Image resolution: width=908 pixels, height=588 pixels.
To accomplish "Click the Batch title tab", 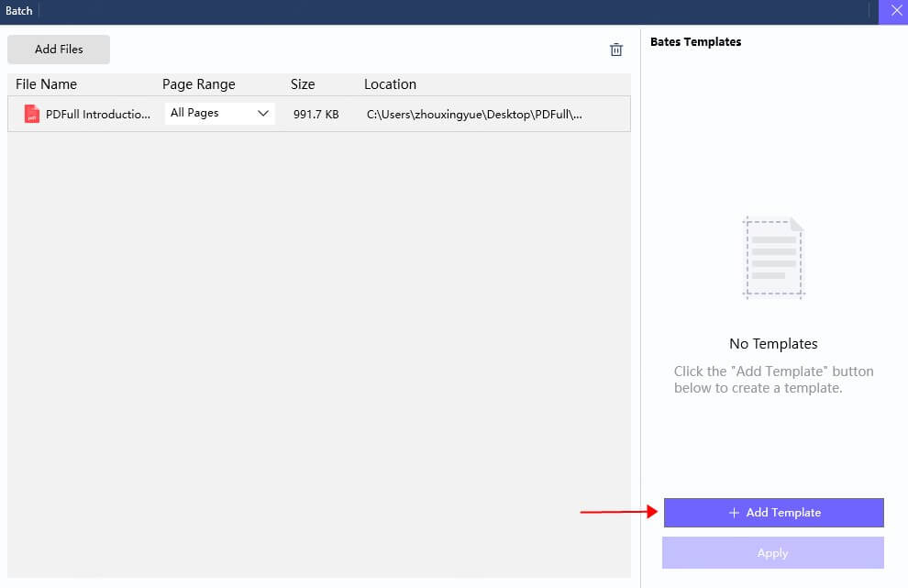I will point(18,11).
